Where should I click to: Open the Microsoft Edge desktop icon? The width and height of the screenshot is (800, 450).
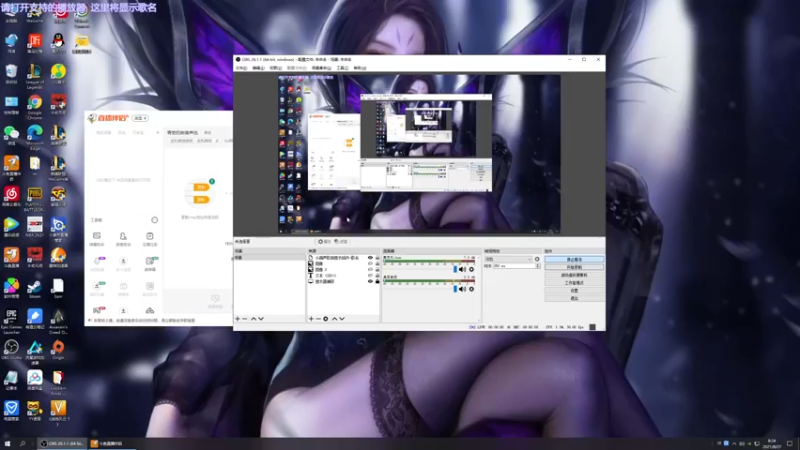coord(35,137)
